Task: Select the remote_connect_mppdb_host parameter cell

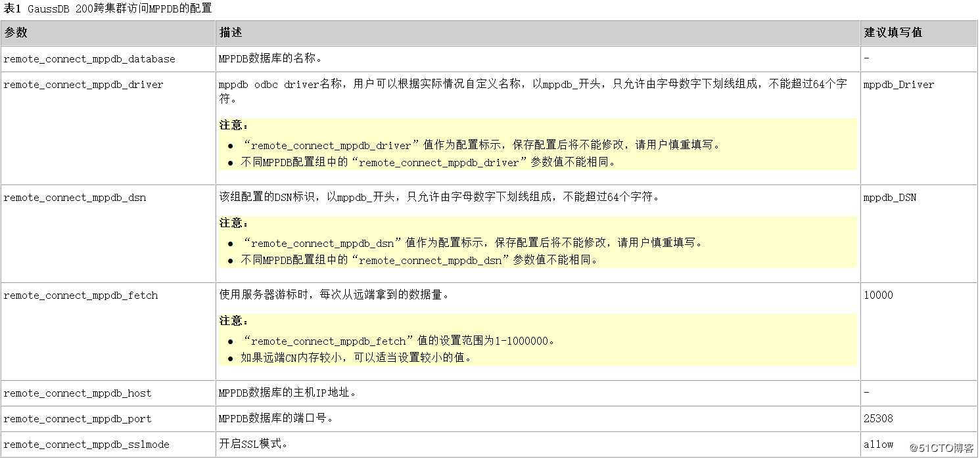Action: (x=108, y=393)
